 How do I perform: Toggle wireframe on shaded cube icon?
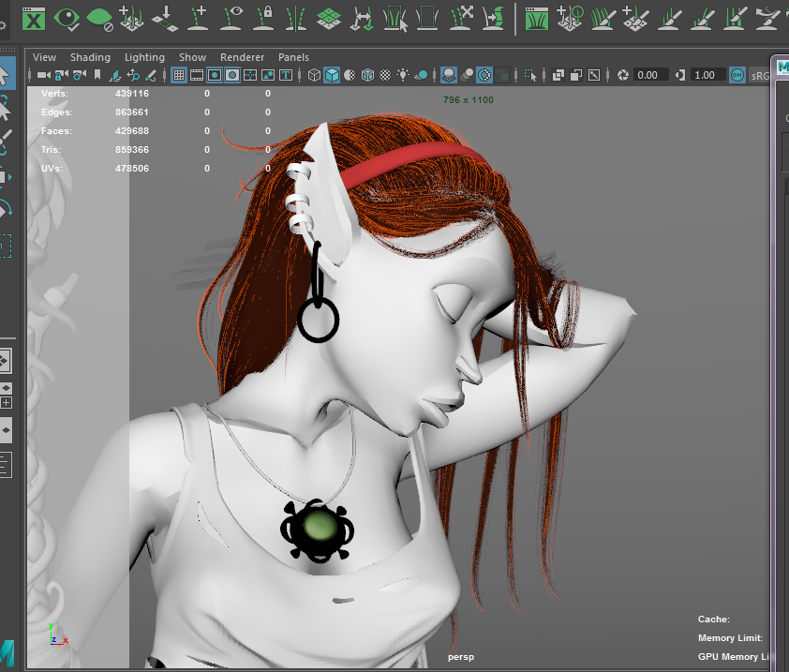[368, 76]
